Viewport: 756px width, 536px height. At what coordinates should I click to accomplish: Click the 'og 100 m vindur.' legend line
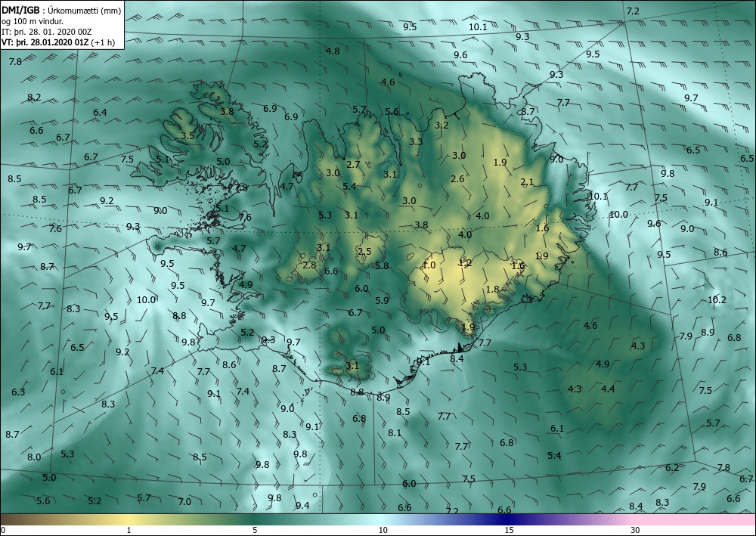pyautogui.click(x=33, y=21)
